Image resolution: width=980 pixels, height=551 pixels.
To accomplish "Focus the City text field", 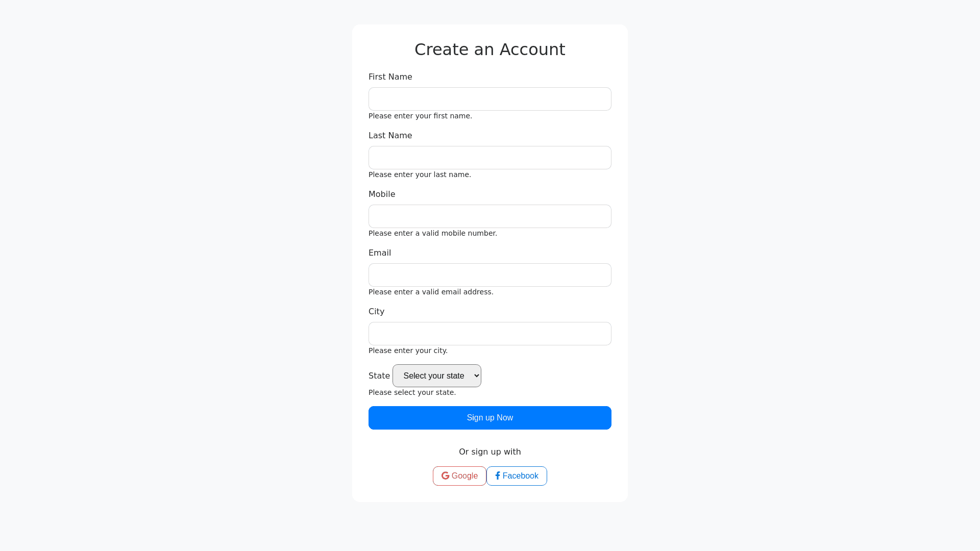I will tap(490, 334).
